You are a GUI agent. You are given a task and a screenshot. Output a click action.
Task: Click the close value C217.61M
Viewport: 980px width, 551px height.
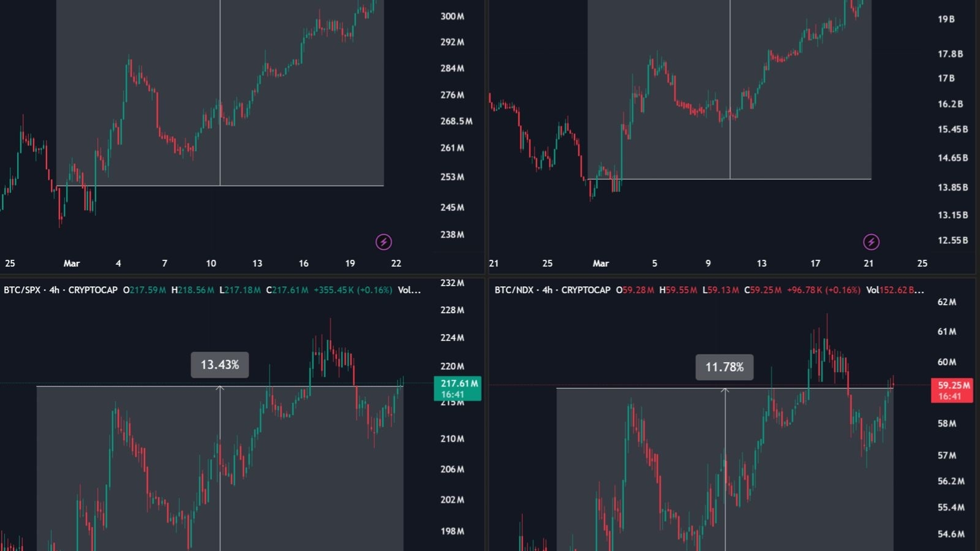[x=288, y=290]
